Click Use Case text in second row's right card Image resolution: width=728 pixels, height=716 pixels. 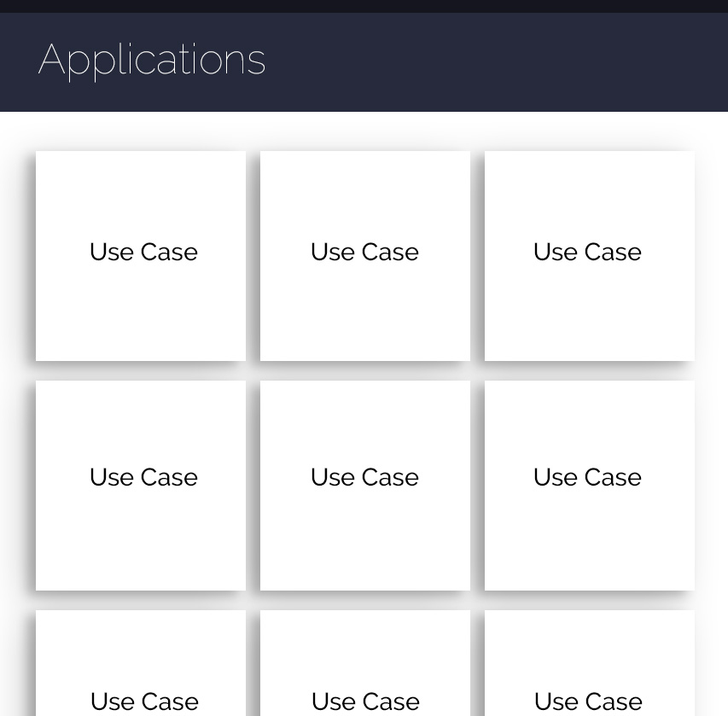pos(587,477)
